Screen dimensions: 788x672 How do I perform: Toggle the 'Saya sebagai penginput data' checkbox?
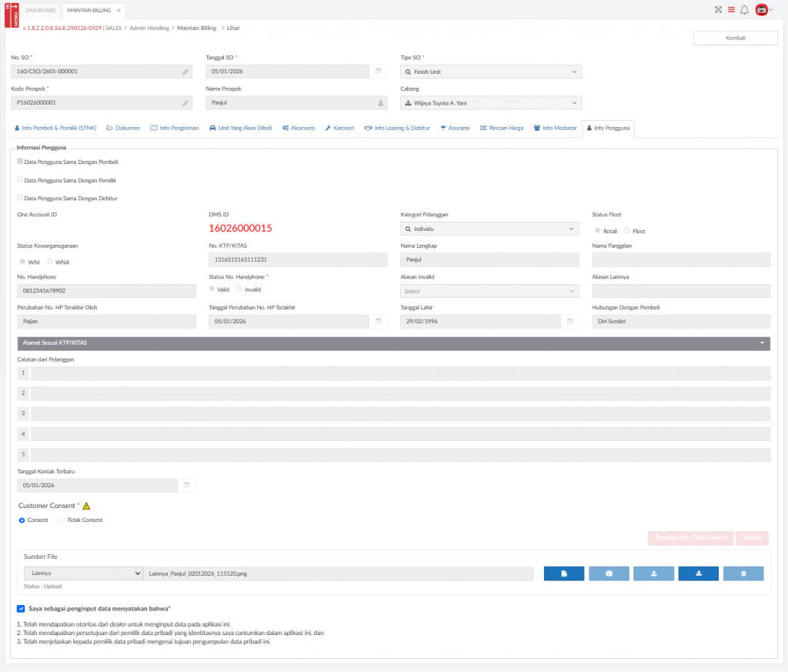click(21, 609)
